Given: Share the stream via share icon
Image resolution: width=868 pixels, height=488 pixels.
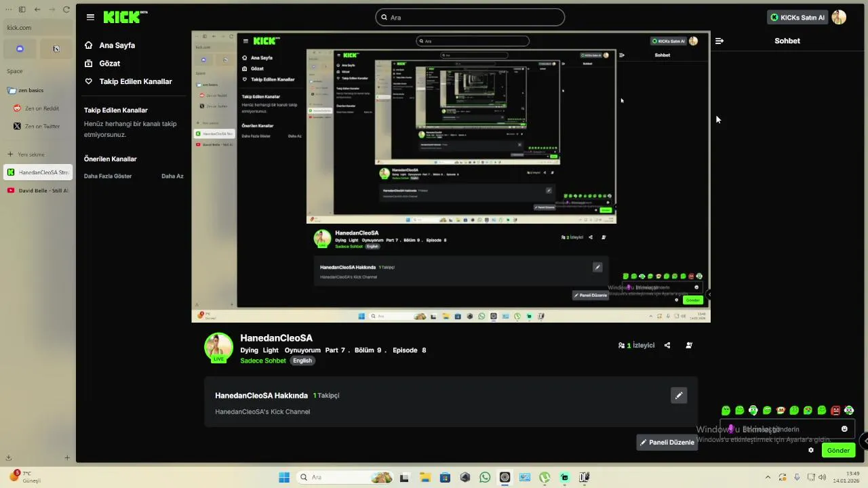Looking at the screenshot, I should [667, 345].
